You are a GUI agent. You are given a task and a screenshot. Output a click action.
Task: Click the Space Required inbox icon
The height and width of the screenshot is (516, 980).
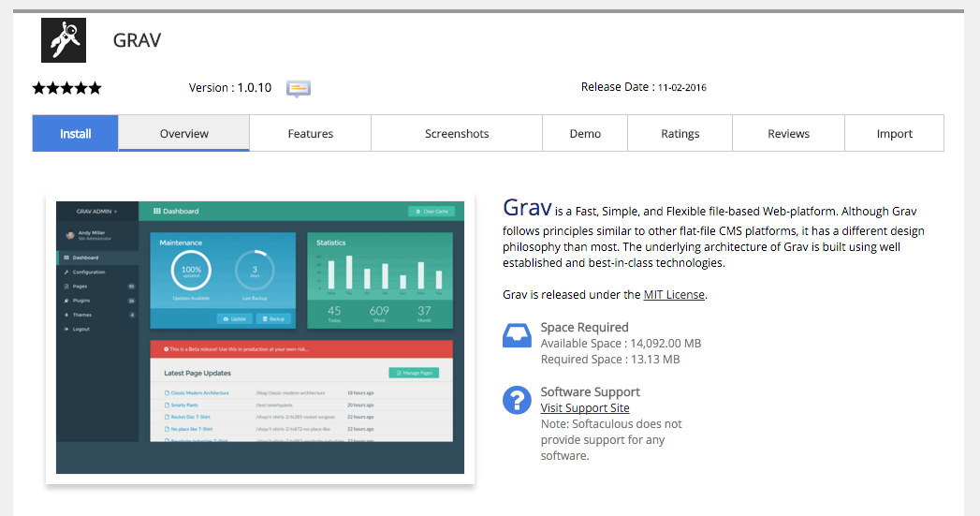pyautogui.click(x=517, y=336)
